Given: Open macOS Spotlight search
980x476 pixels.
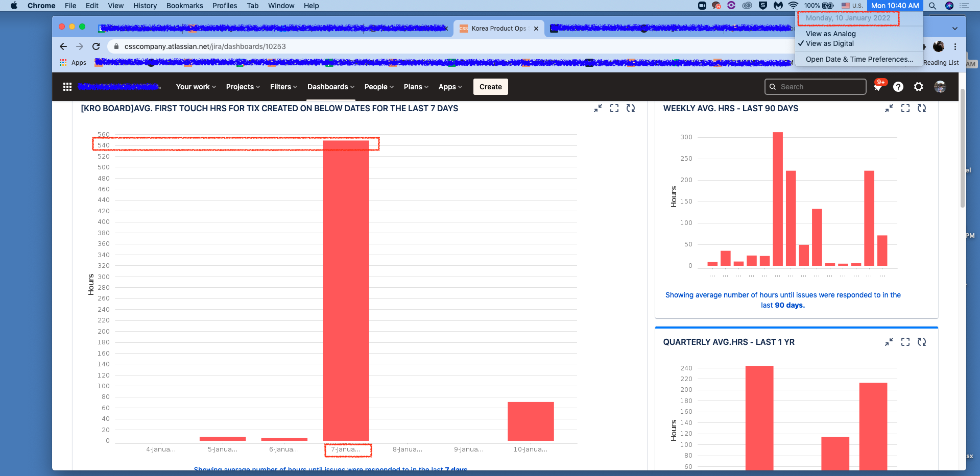Looking at the screenshot, I should point(933,6).
